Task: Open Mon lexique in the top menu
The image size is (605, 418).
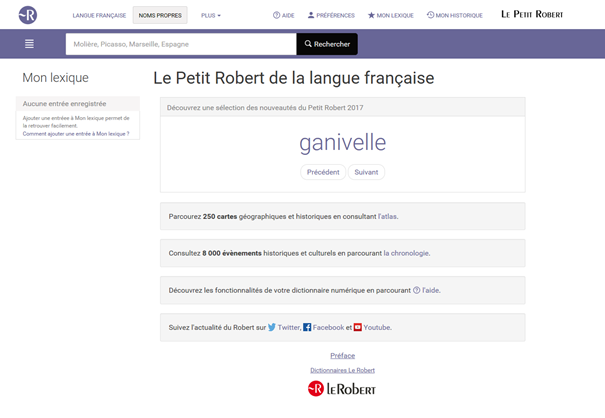Action: coord(390,15)
